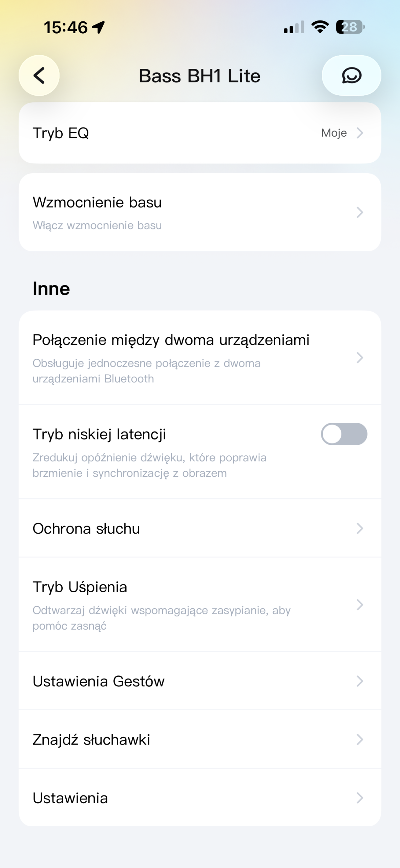400x868 pixels.
Task: Expand the Ochrona słuchu chevron
Action: tap(360, 528)
